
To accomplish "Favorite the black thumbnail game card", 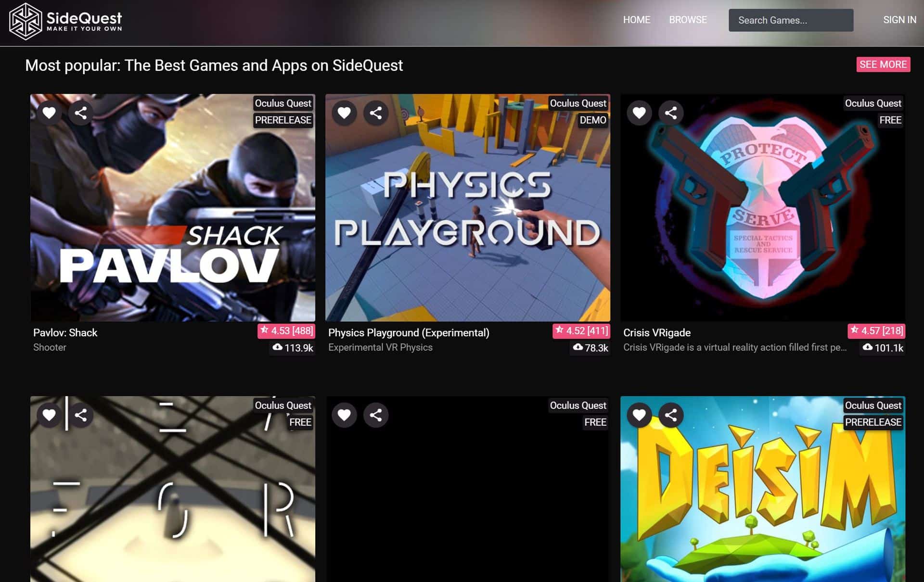I will point(344,415).
